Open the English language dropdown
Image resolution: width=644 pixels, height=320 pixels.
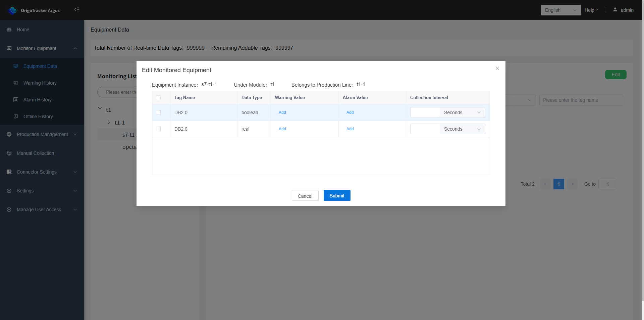(x=560, y=10)
